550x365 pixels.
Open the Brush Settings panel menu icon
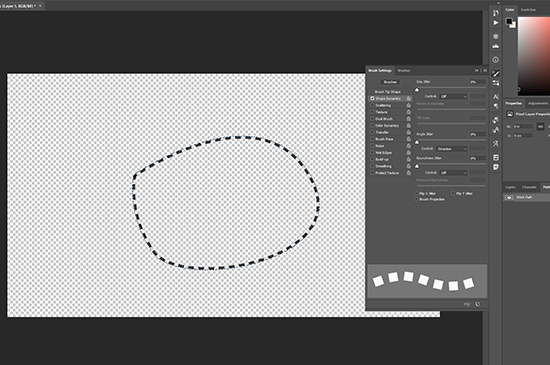(485, 70)
